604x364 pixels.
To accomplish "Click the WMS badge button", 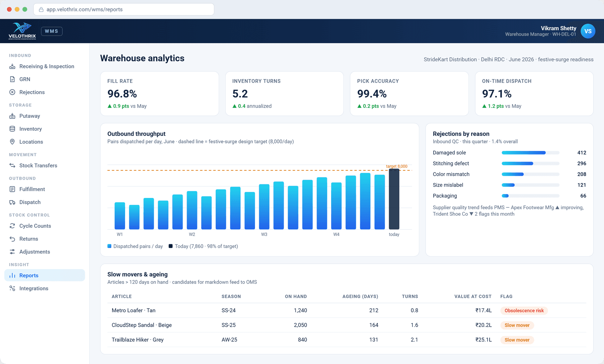I will [x=52, y=31].
